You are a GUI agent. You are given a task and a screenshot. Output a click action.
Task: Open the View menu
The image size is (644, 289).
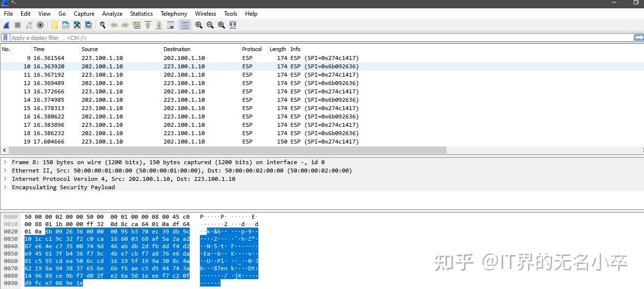[44, 14]
